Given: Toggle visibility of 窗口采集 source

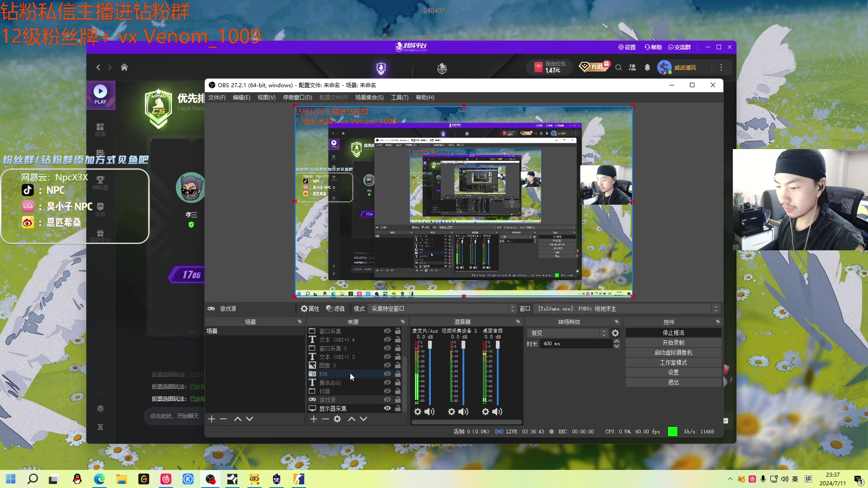Looking at the screenshot, I should pos(387,331).
